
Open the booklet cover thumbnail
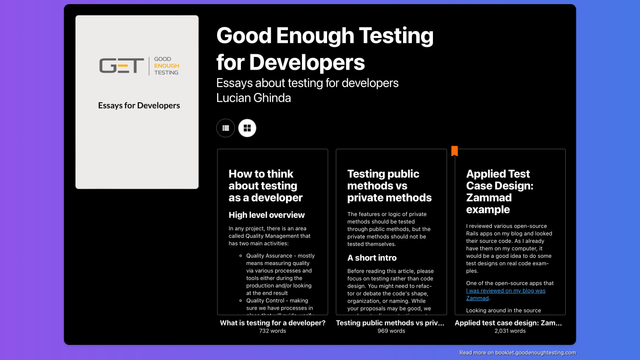pos(137,102)
